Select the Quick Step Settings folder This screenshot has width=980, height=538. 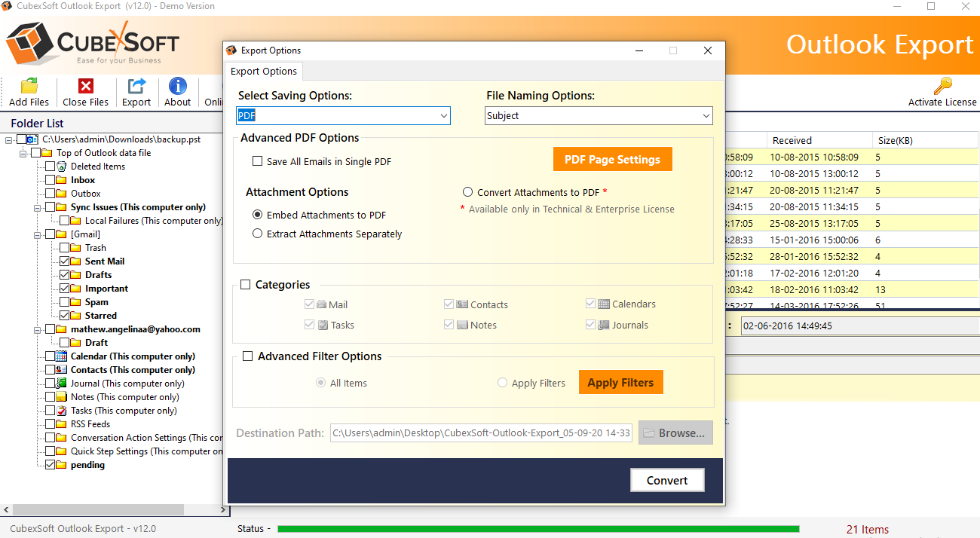[146, 451]
